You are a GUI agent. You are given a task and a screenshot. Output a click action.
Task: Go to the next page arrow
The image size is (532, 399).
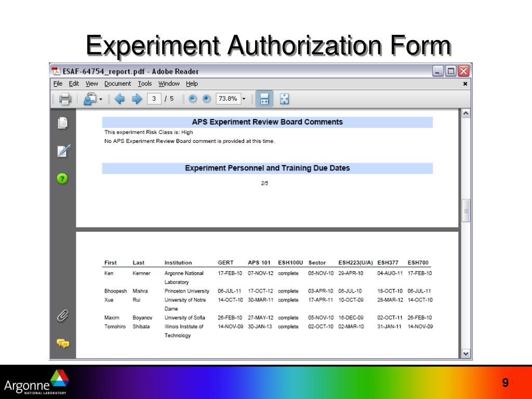click(x=137, y=99)
